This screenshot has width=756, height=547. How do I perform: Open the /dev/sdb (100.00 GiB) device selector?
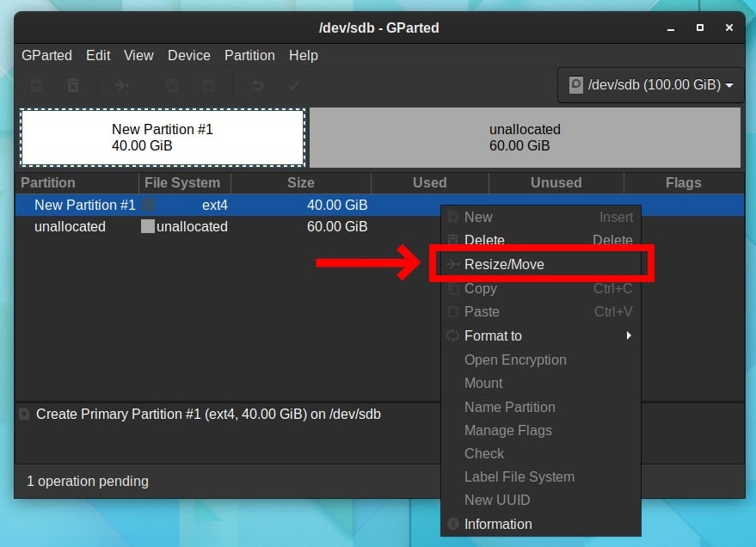(x=651, y=85)
